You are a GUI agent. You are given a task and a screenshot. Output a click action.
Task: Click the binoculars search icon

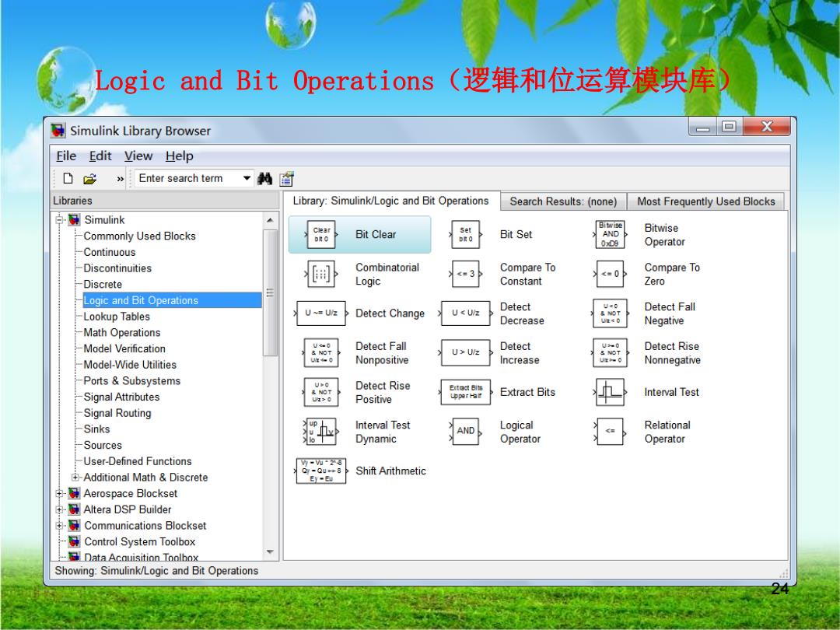(x=264, y=178)
